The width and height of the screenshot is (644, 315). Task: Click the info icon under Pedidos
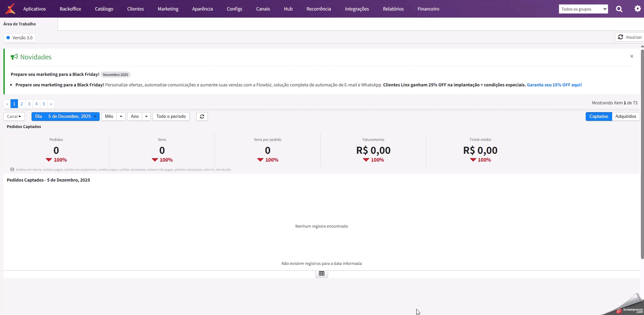coord(12,169)
